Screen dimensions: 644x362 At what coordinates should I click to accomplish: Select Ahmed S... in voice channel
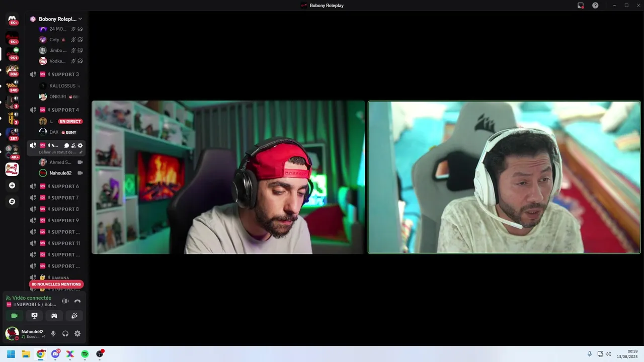pyautogui.click(x=61, y=162)
